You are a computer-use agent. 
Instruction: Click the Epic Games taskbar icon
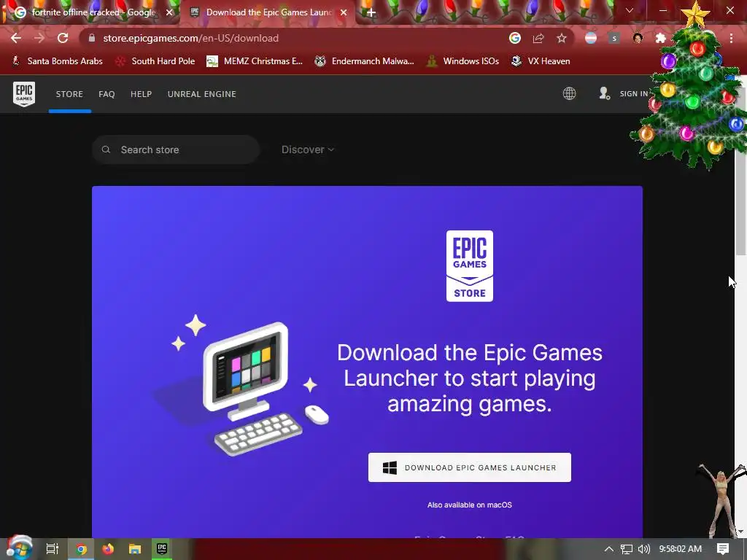click(162, 548)
